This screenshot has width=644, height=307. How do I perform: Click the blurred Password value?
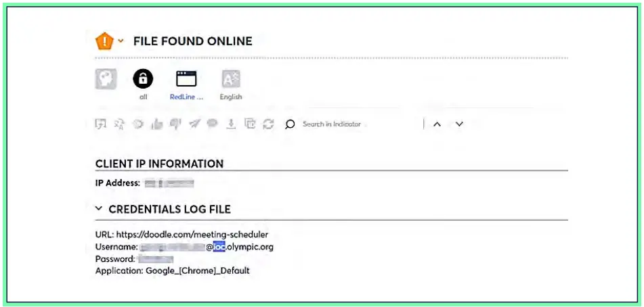coord(155,259)
